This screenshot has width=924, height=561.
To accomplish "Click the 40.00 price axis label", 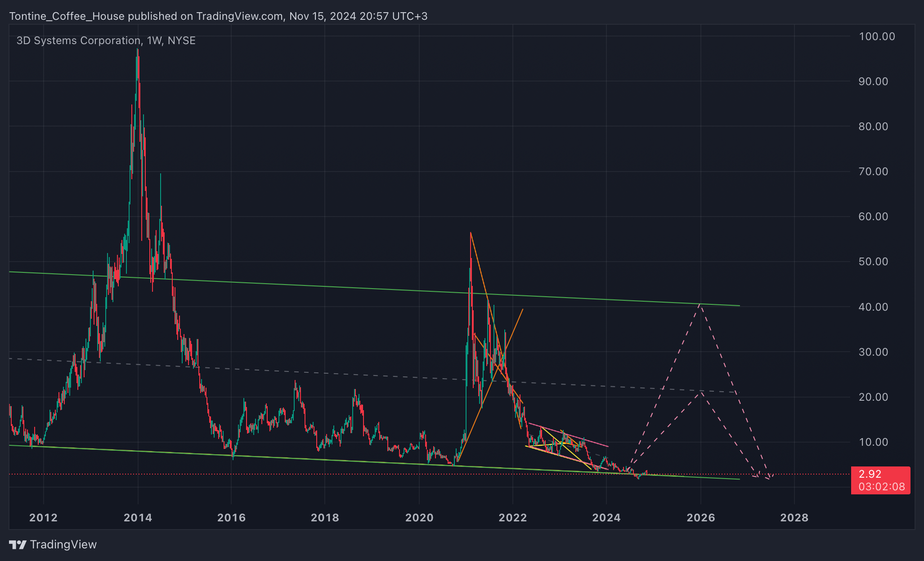I will [x=873, y=307].
